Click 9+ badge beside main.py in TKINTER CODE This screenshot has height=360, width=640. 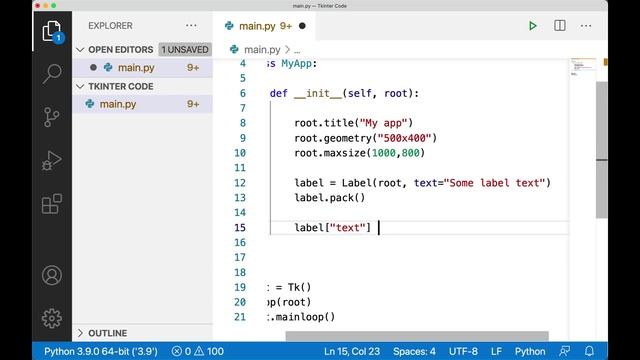point(193,104)
